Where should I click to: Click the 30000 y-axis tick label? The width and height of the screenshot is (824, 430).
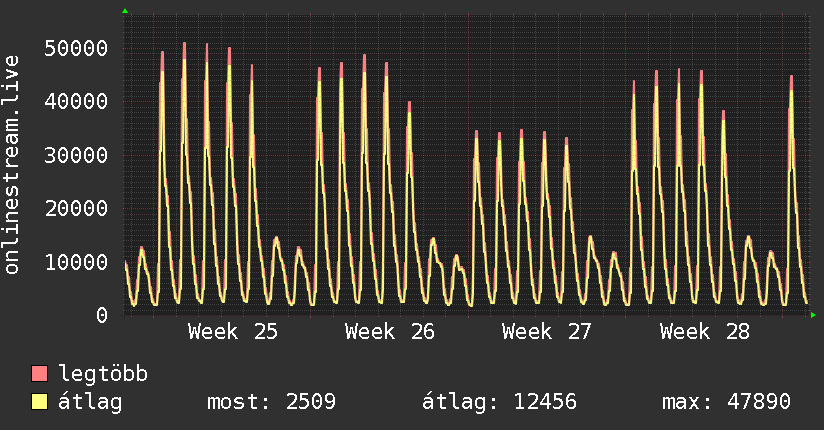coord(76,155)
